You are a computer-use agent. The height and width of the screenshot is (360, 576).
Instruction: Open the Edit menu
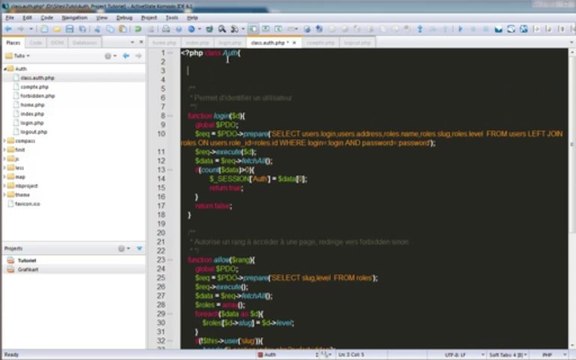(27, 18)
